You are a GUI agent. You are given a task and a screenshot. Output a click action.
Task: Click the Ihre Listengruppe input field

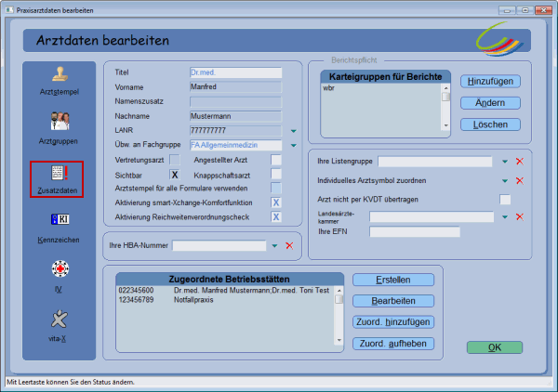coord(435,162)
